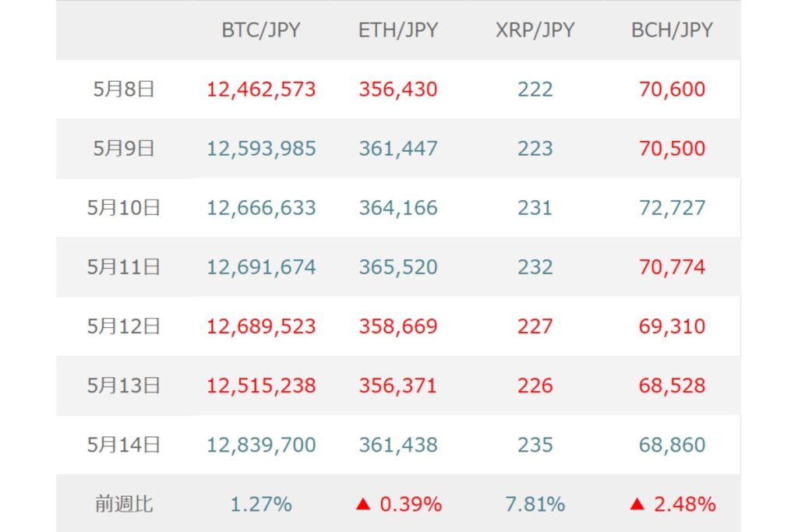Click BTC price 12,839,700
Image resolution: width=798 pixels, height=532 pixels.
click(261, 445)
